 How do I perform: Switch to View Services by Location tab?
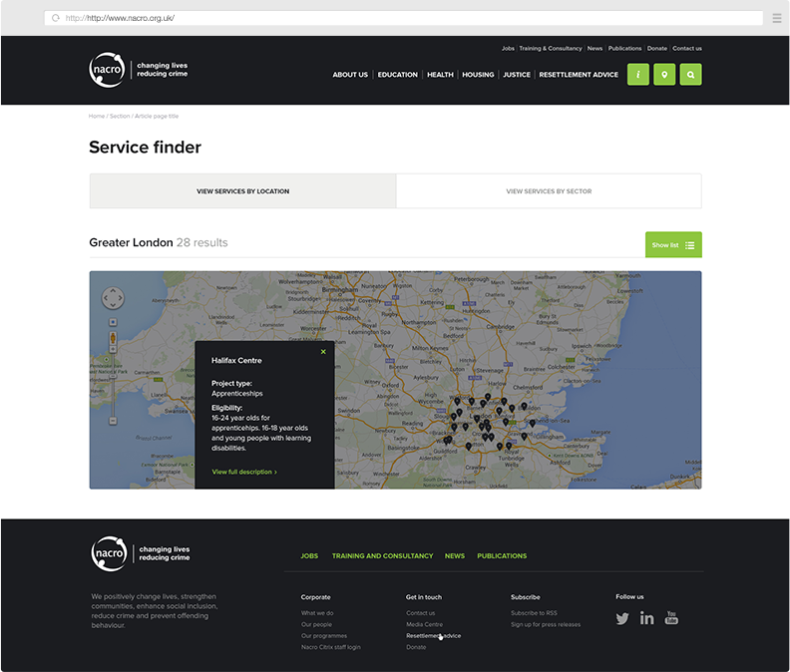coord(242,191)
